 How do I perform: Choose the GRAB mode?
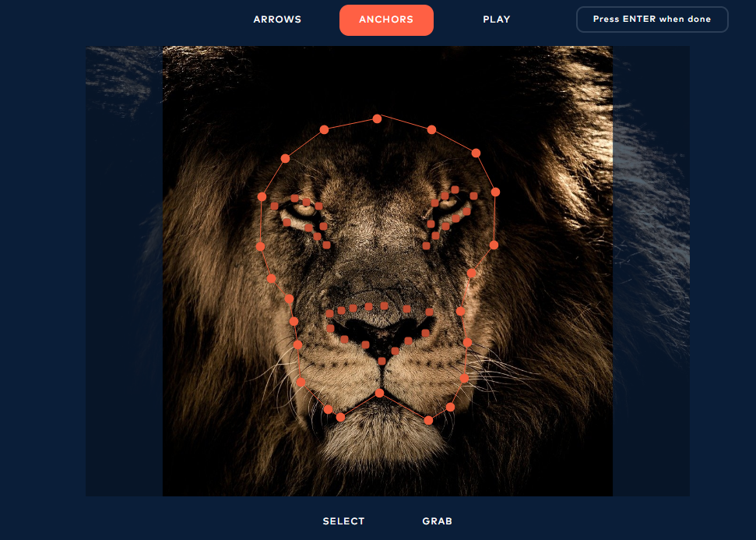[x=438, y=521]
